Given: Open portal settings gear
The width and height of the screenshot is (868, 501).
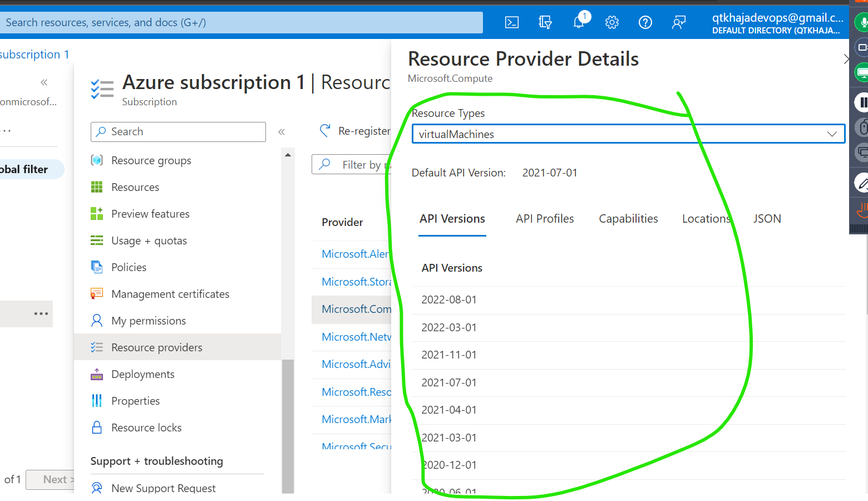Looking at the screenshot, I should coord(612,22).
